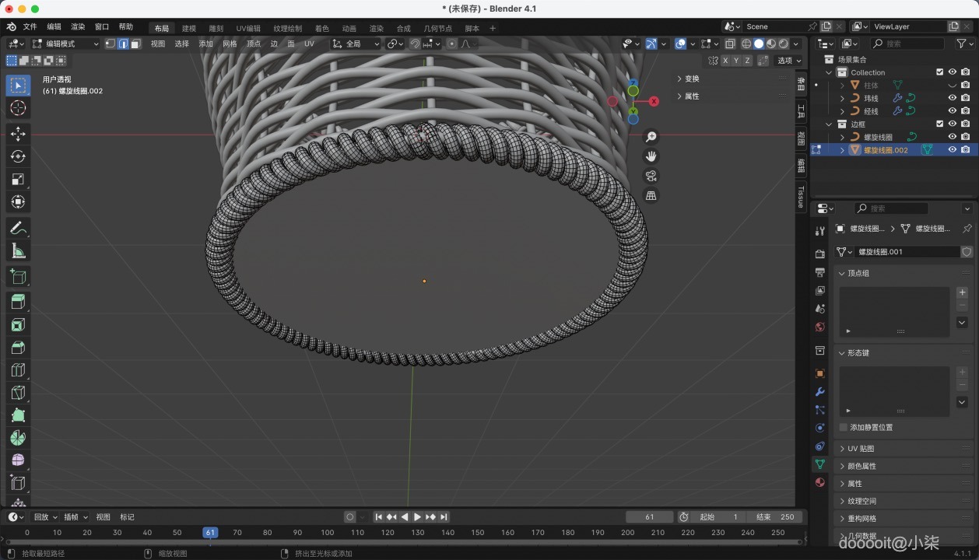Screen dimensions: 979x560
Task: Switch to the 建模 workspace tab
Action: click(189, 29)
